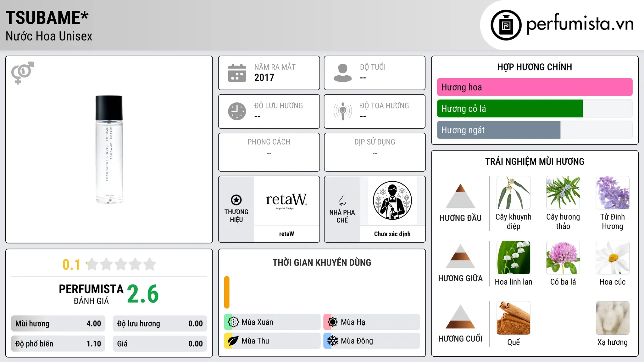Click the sun icon for Mùa Hạ
The width and height of the screenshot is (644, 362).
coord(332,322)
